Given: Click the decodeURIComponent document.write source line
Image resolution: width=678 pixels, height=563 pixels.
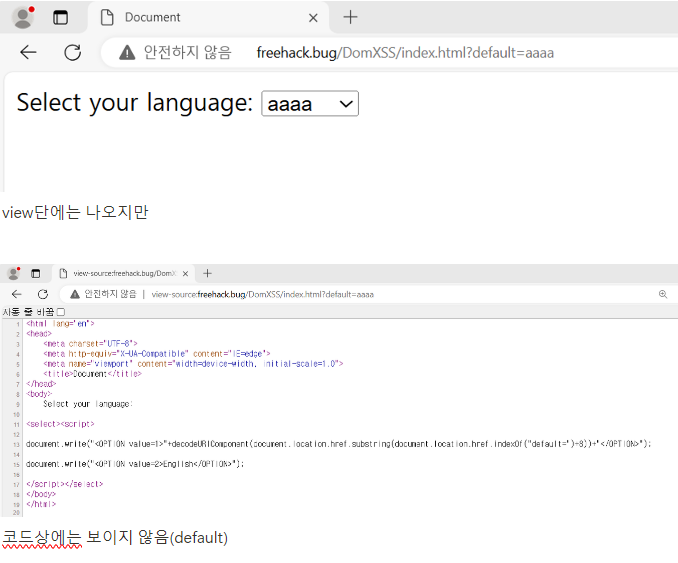Looking at the screenshot, I should click(x=339, y=444).
